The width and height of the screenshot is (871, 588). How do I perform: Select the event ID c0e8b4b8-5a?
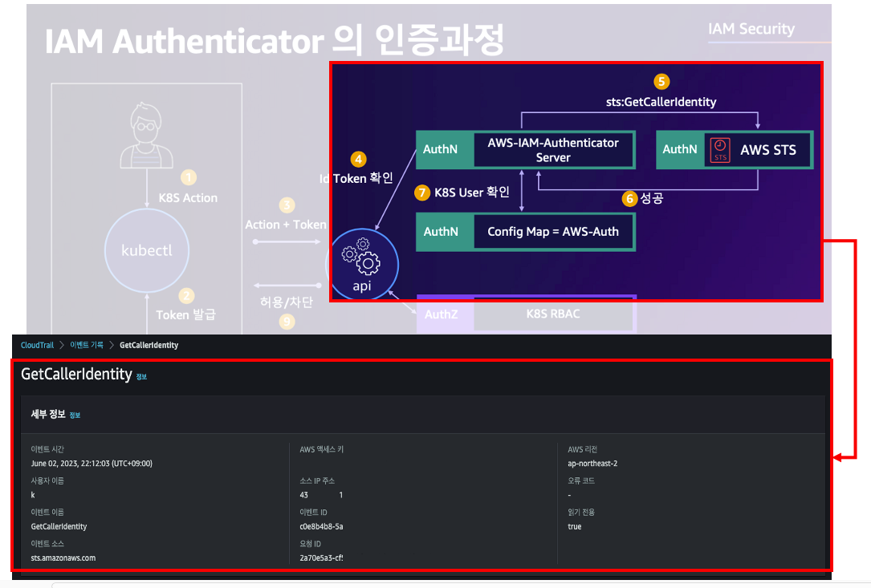coord(321,526)
